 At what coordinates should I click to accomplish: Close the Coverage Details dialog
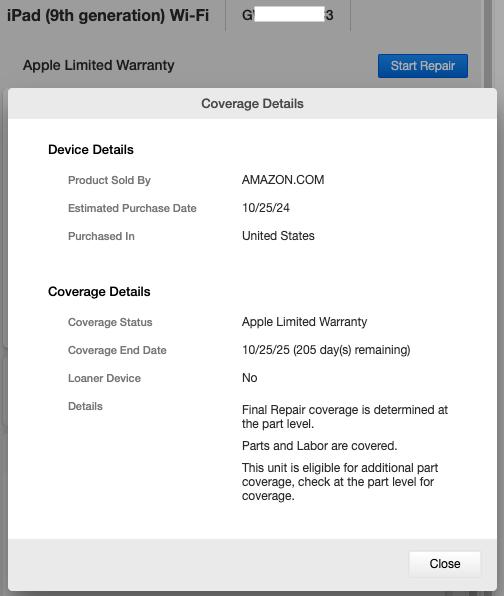pyautogui.click(x=445, y=564)
